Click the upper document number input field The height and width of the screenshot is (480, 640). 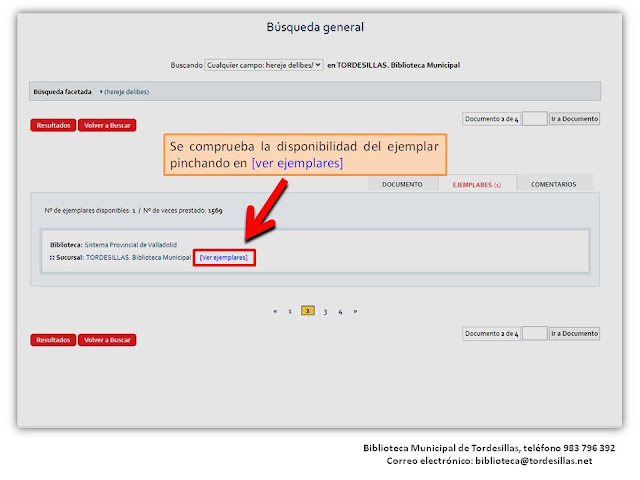534,119
